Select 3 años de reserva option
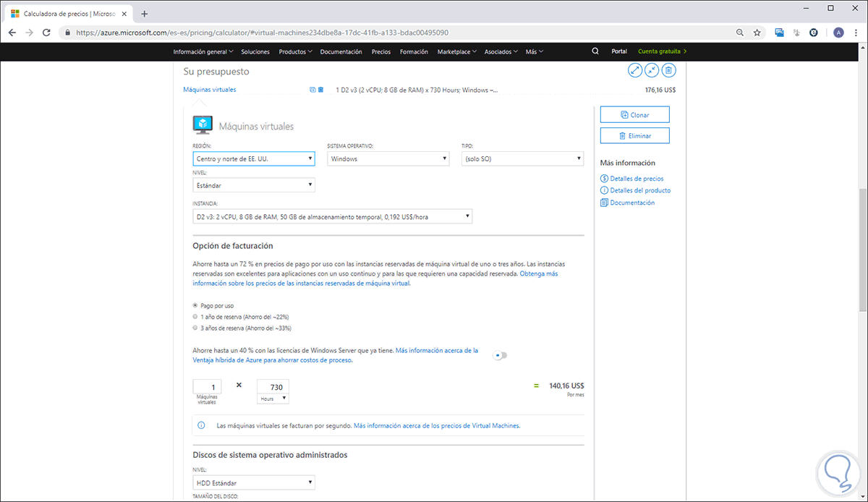 (x=195, y=328)
